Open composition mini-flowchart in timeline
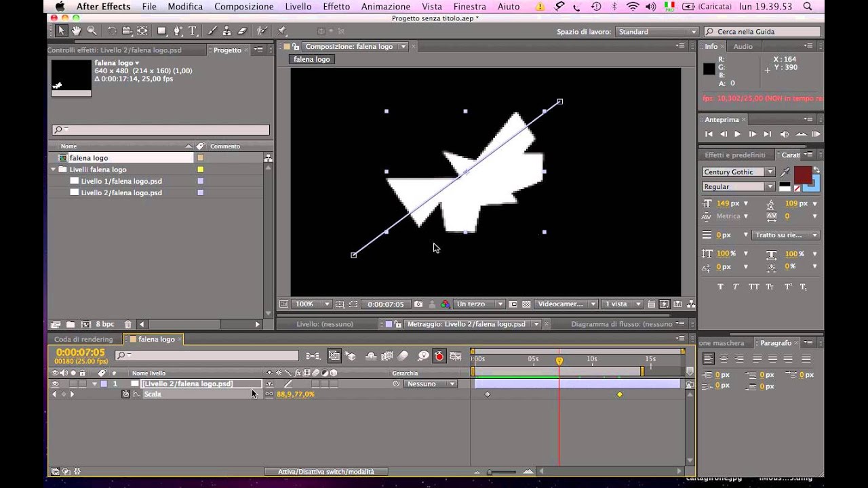 point(313,356)
